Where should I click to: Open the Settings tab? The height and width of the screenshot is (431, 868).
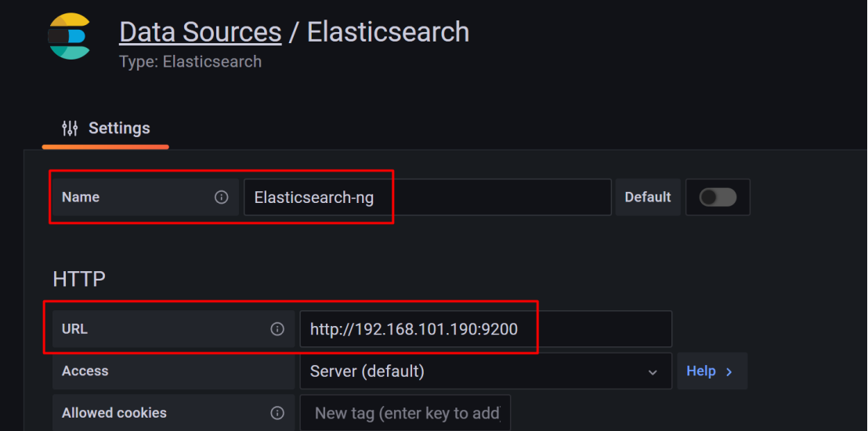click(105, 129)
